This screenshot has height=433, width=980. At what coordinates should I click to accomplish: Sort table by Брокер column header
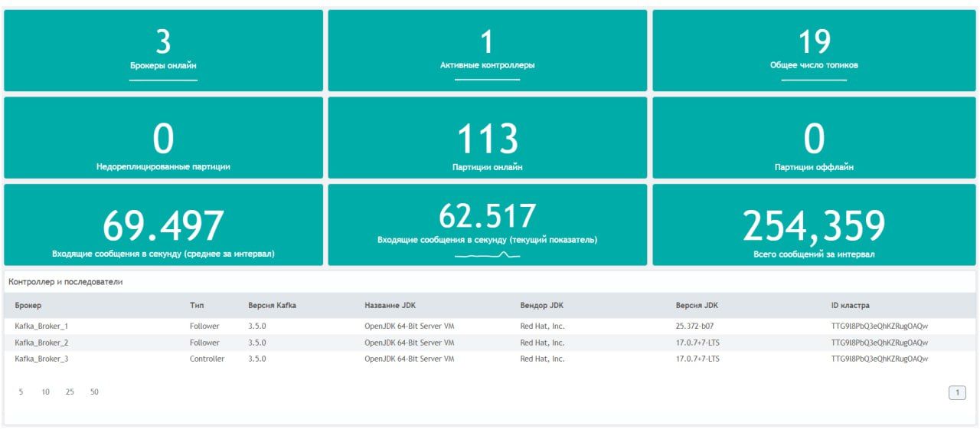[x=28, y=306]
